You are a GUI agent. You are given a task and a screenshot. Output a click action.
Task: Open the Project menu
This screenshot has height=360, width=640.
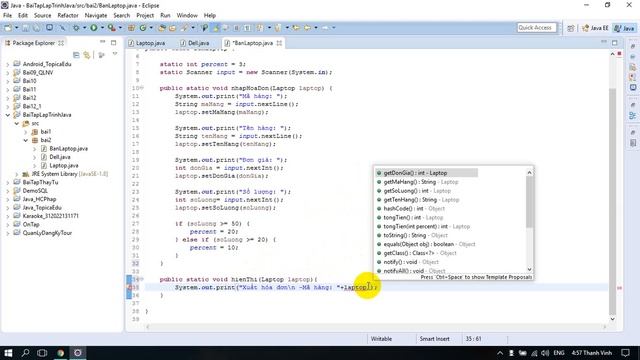[145, 16]
